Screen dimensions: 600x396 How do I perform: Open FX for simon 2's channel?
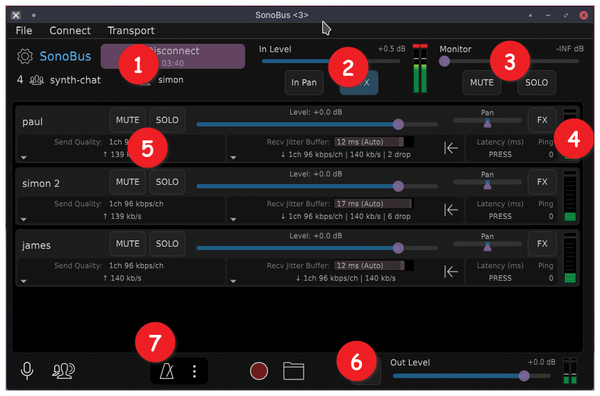tap(542, 182)
